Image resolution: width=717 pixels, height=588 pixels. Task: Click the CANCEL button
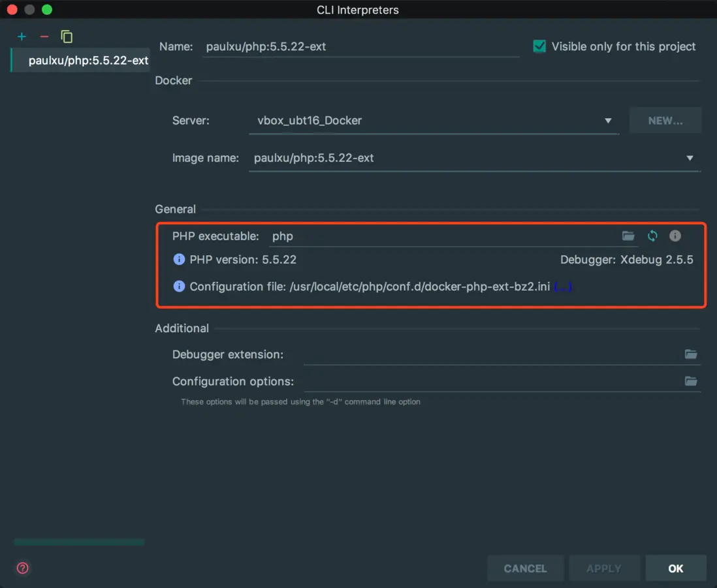point(525,568)
